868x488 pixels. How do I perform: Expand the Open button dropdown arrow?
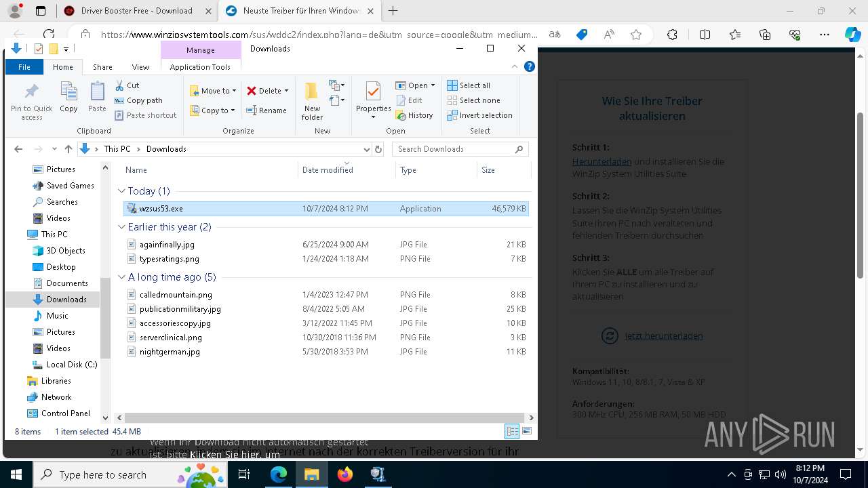(433, 85)
